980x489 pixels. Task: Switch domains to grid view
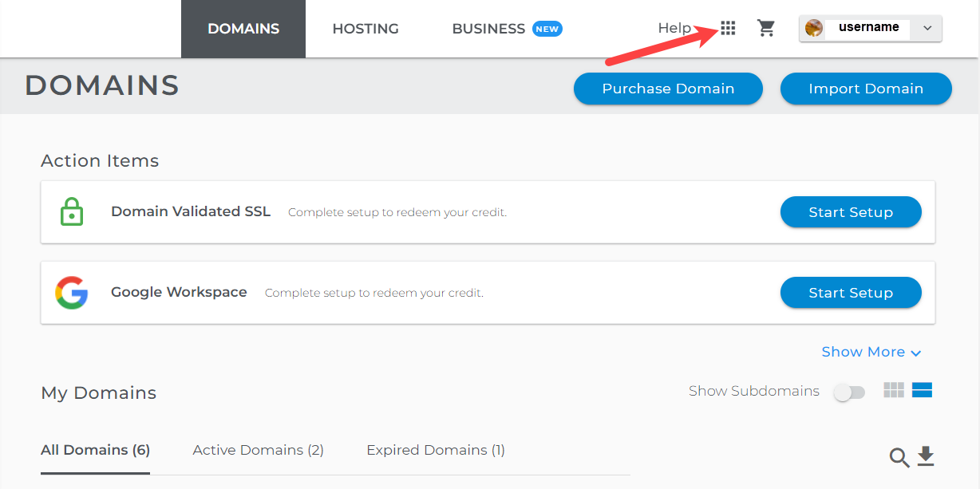894,390
